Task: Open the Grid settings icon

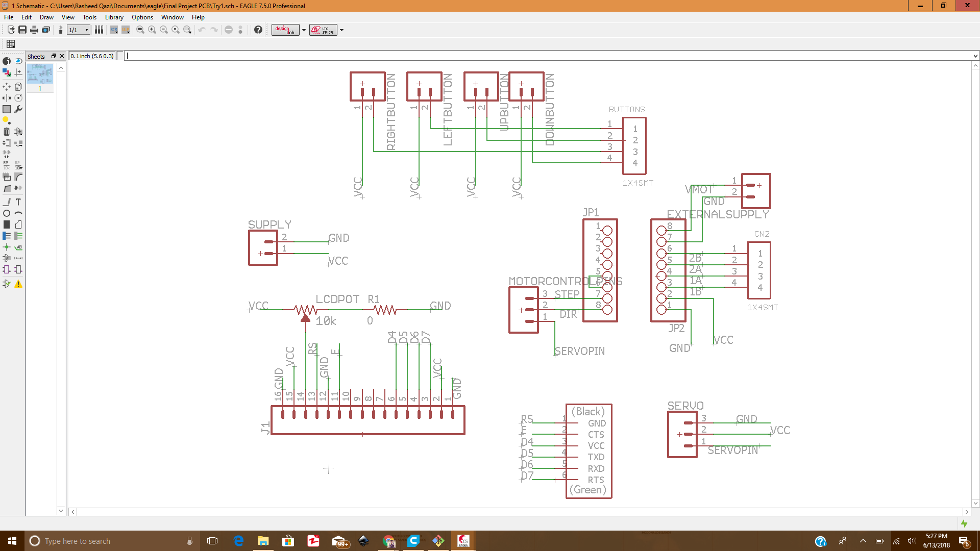Action: pos(11,44)
